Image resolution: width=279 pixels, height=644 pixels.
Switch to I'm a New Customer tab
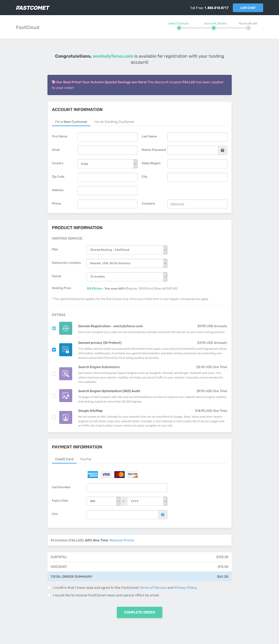71,122
